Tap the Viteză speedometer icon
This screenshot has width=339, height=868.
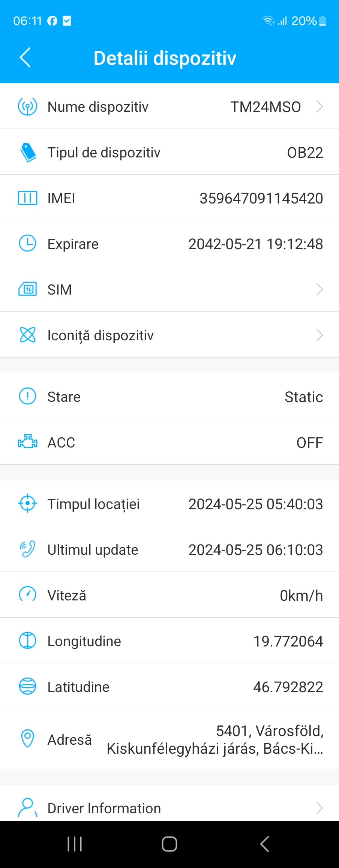coord(27,595)
